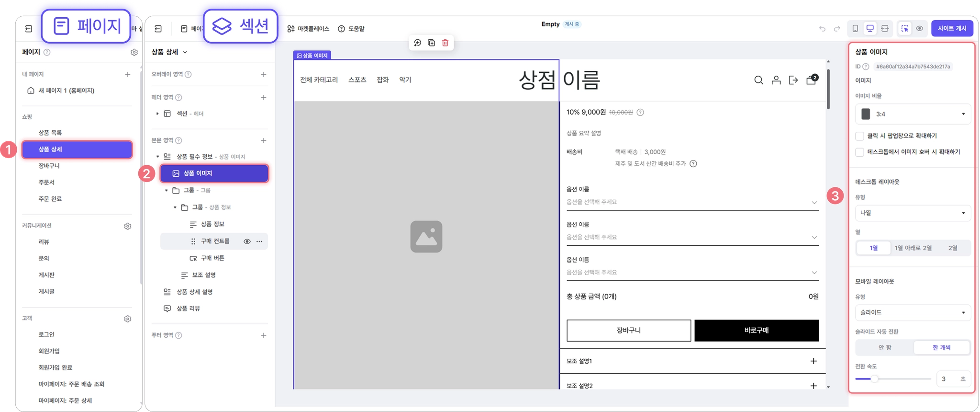Add a section to 오버레이 영역
The image size is (980, 412).
[x=264, y=74]
